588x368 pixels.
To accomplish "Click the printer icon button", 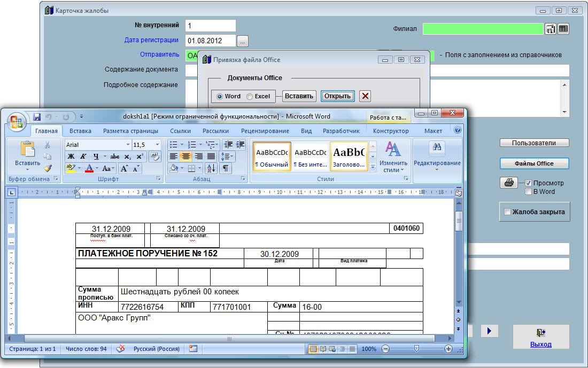I will click(x=508, y=183).
